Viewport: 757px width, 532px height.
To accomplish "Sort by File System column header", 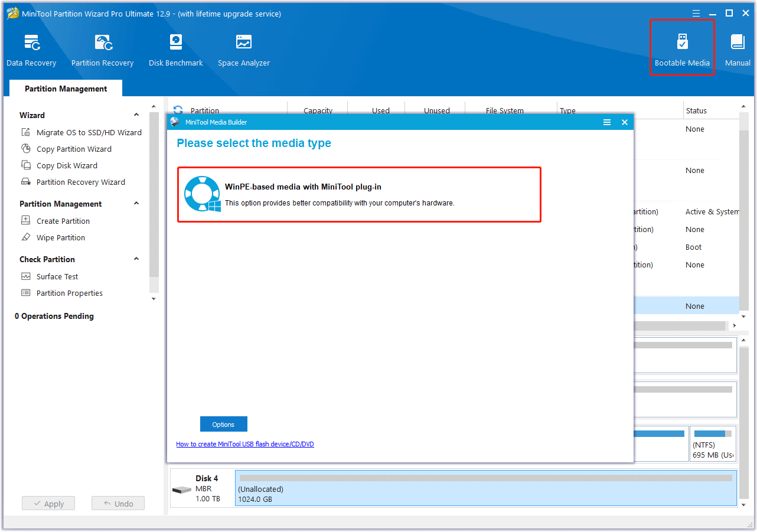I will point(505,110).
